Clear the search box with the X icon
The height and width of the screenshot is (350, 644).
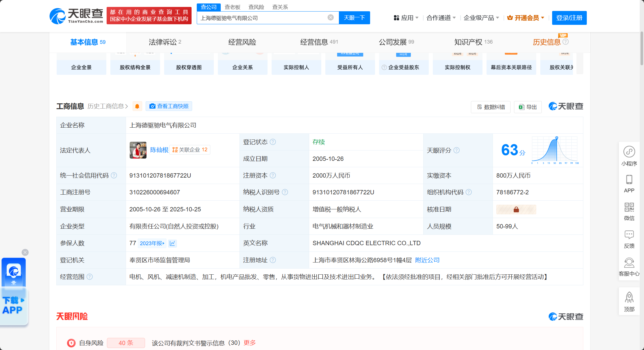[331, 18]
